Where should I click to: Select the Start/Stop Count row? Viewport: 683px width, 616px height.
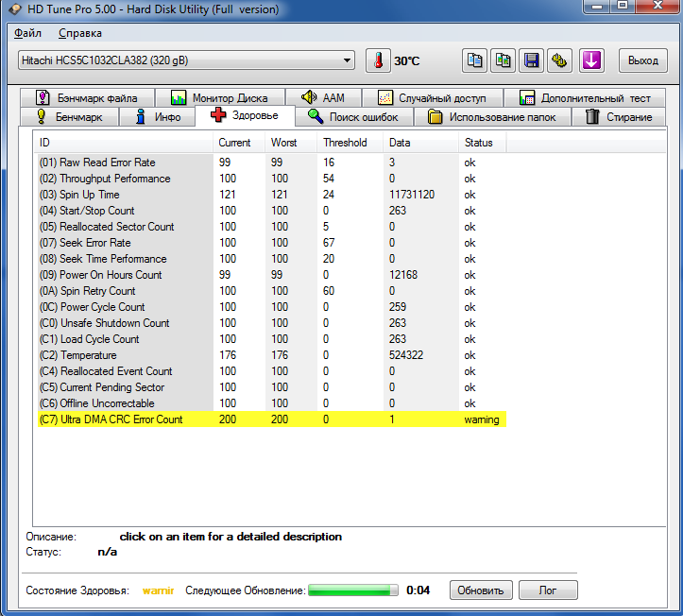pyautogui.click(x=272, y=211)
